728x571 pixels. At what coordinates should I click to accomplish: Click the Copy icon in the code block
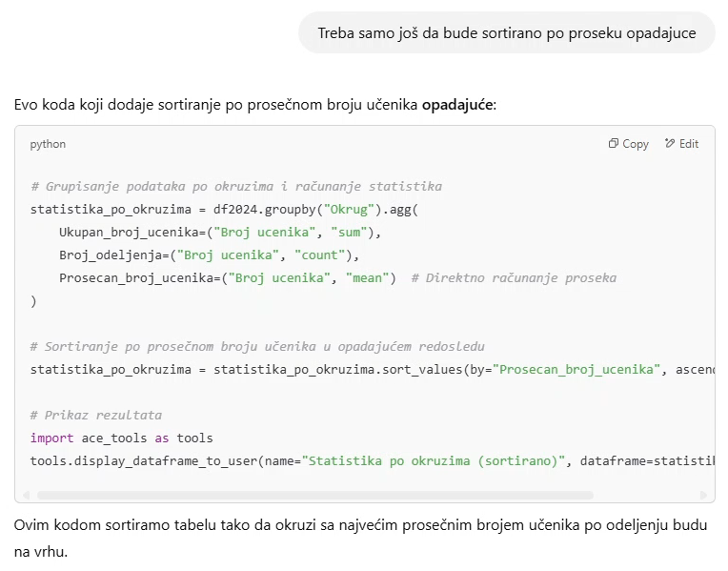pyautogui.click(x=614, y=144)
